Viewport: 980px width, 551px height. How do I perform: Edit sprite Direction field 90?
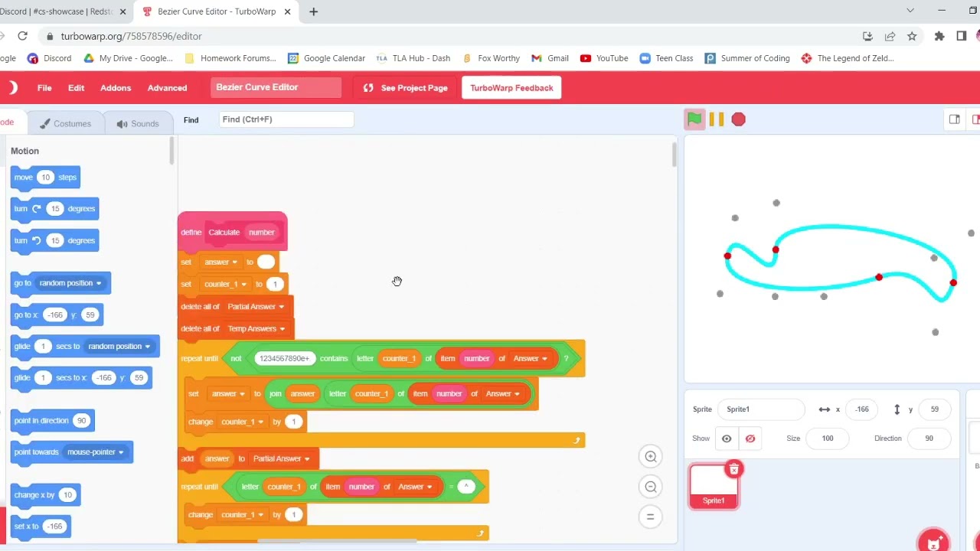pyautogui.click(x=929, y=439)
